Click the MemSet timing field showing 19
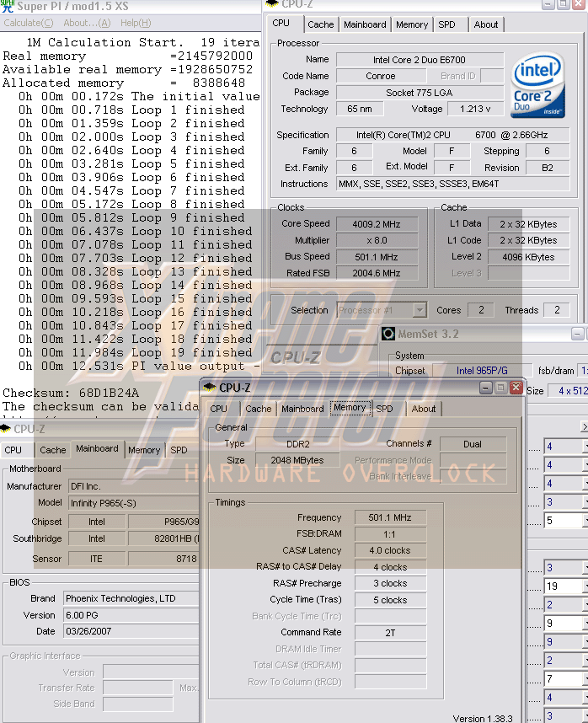 (x=565, y=586)
